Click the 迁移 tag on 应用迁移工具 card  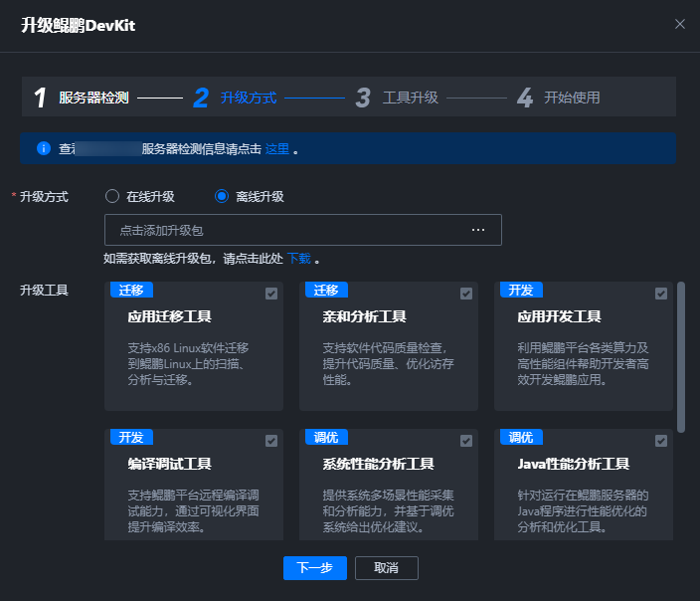click(x=131, y=290)
